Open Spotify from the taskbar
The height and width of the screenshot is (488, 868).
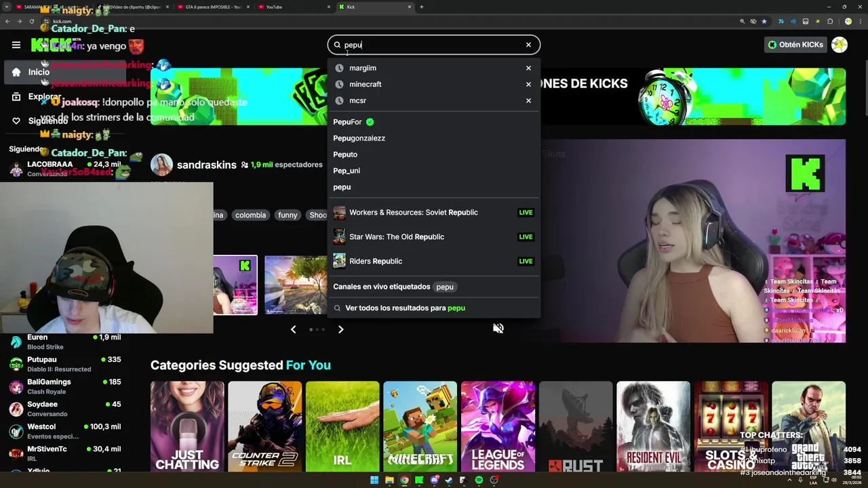pos(479,480)
